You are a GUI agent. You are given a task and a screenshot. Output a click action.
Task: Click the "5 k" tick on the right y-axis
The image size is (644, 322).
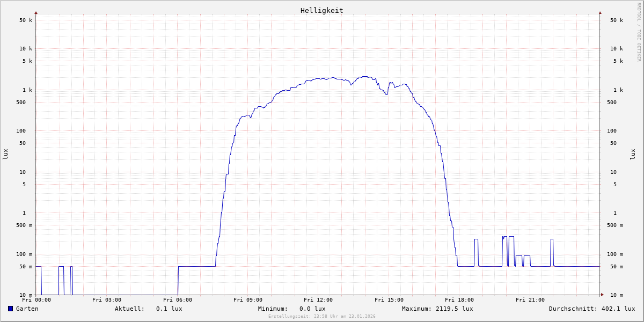(x=618, y=61)
